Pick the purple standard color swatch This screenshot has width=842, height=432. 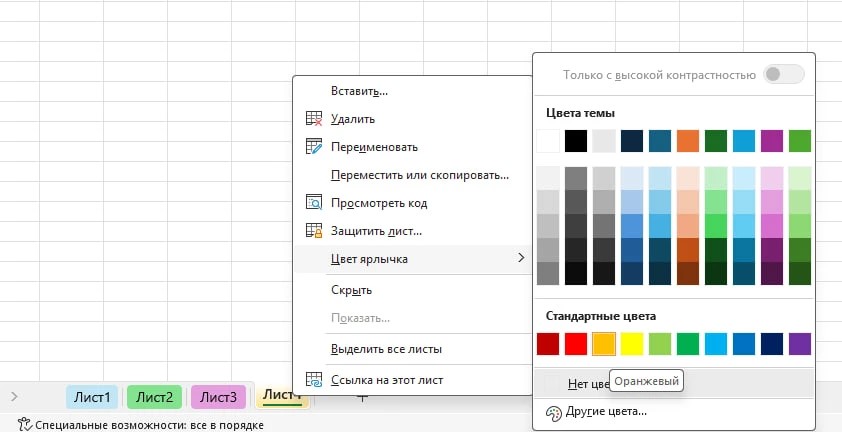(x=800, y=344)
